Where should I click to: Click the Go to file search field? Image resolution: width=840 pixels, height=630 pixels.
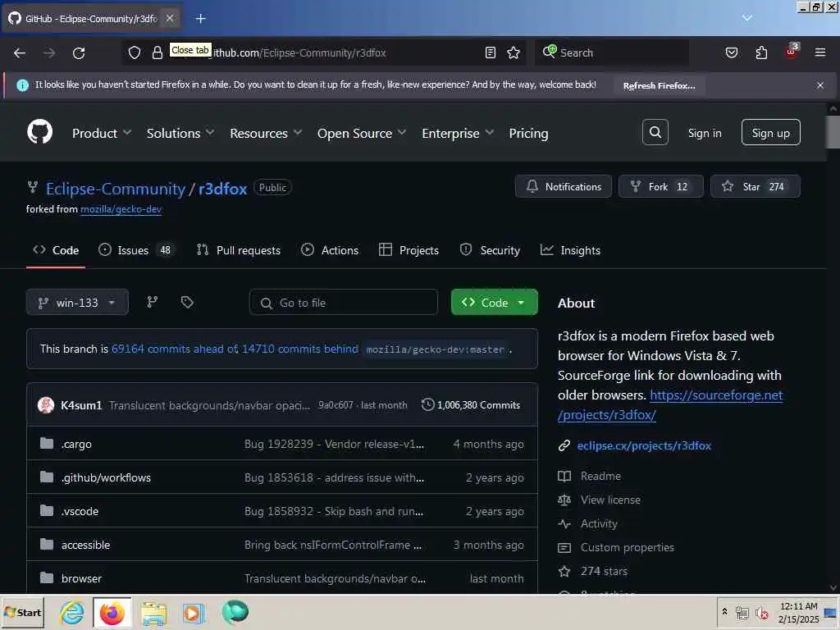tap(344, 303)
